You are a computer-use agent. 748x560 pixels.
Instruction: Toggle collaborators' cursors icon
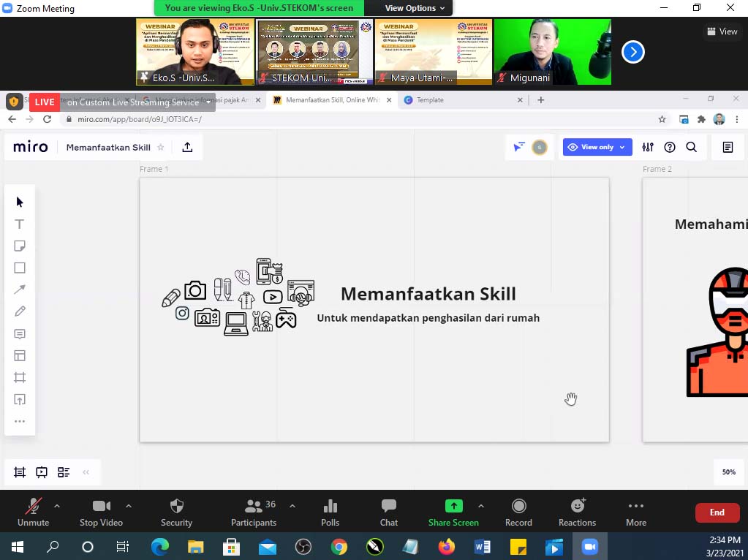pos(518,147)
